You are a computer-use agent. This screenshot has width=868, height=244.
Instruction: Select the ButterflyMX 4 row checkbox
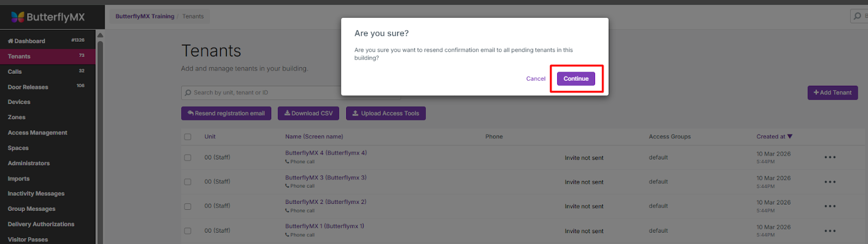(188, 158)
